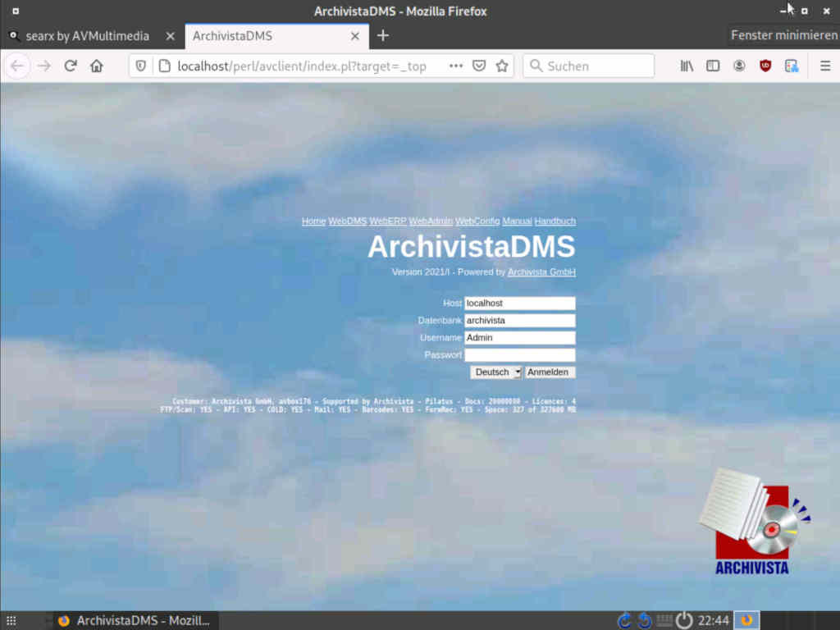The height and width of the screenshot is (630, 840).
Task: Toggle the keyboard icon in the taskbar
Action: 664,620
